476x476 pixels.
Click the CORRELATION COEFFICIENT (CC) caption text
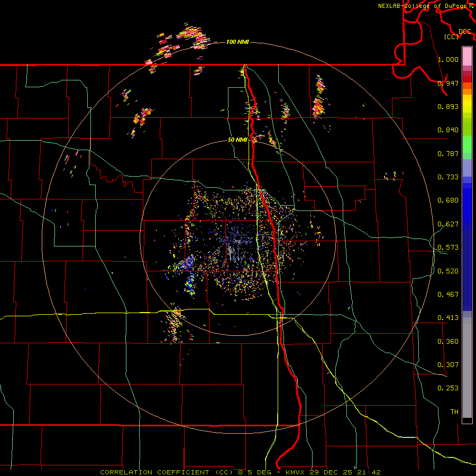coord(167,472)
